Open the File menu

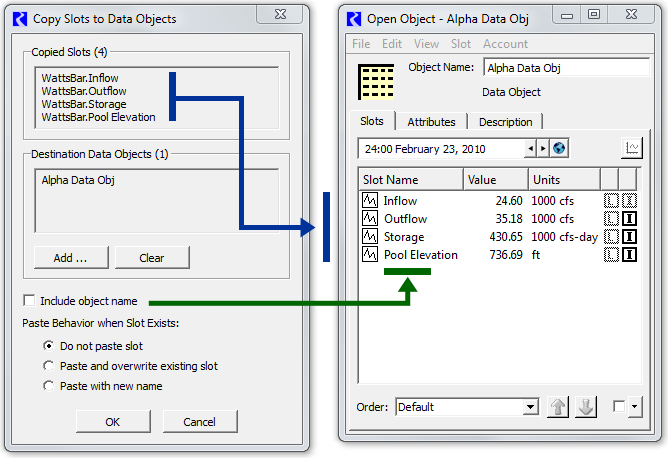(x=361, y=44)
